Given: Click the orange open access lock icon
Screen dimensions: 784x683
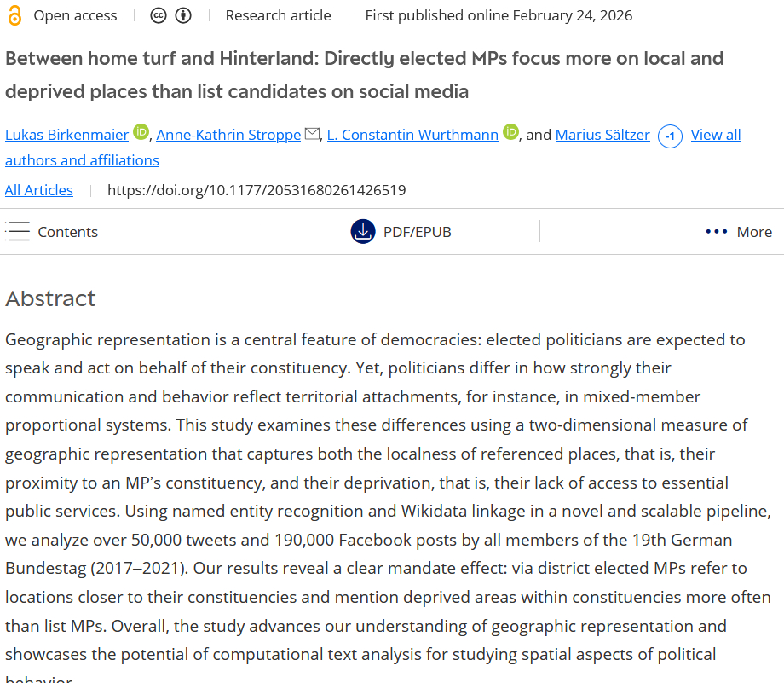Looking at the screenshot, I should tap(14, 15).
